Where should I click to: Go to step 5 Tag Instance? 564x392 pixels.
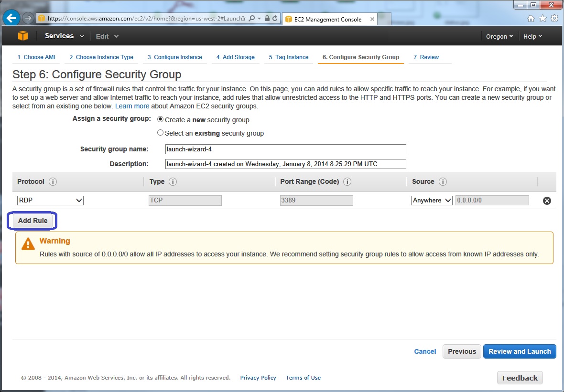289,57
